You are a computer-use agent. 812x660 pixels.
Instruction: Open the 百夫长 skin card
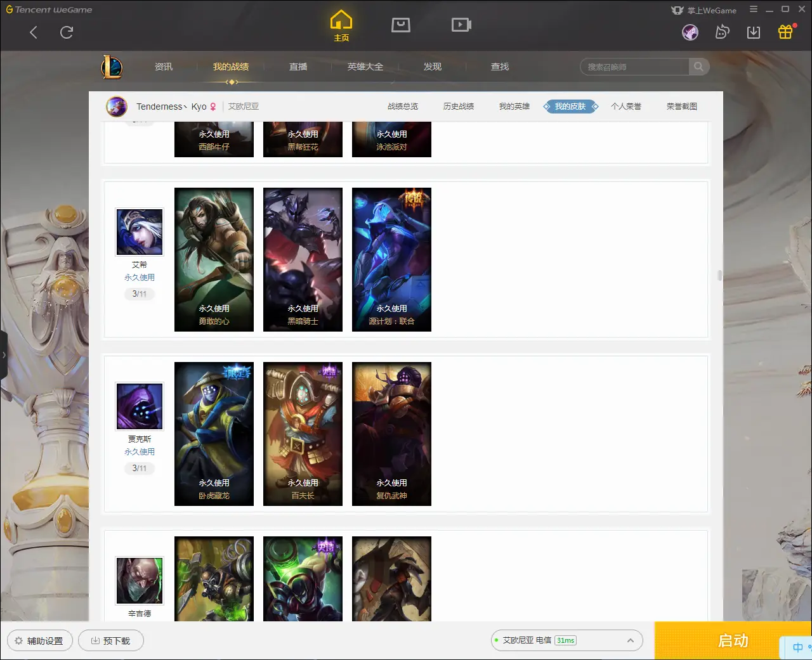click(303, 434)
